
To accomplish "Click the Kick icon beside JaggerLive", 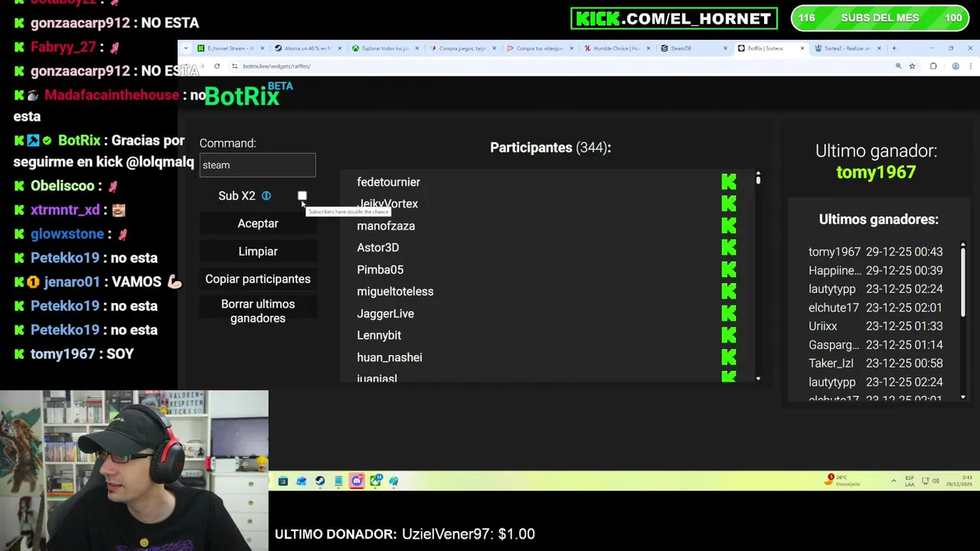I will pyautogui.click(x=729, y=313).
